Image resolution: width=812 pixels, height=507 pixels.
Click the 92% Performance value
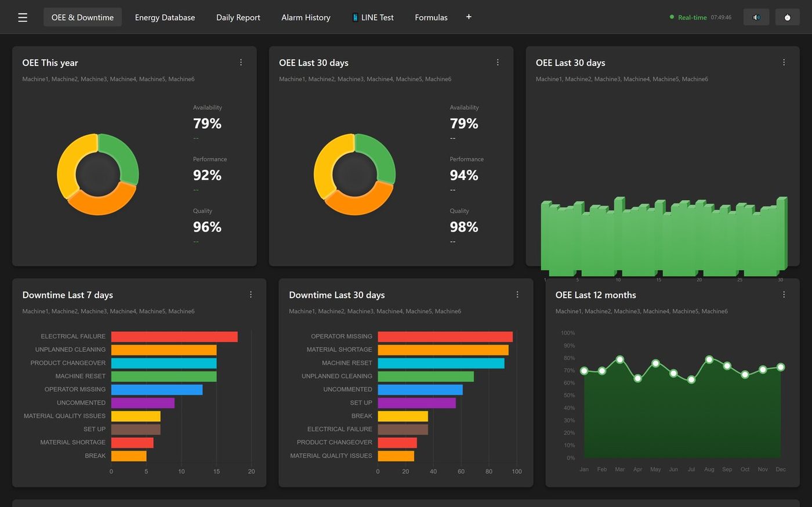207,175
